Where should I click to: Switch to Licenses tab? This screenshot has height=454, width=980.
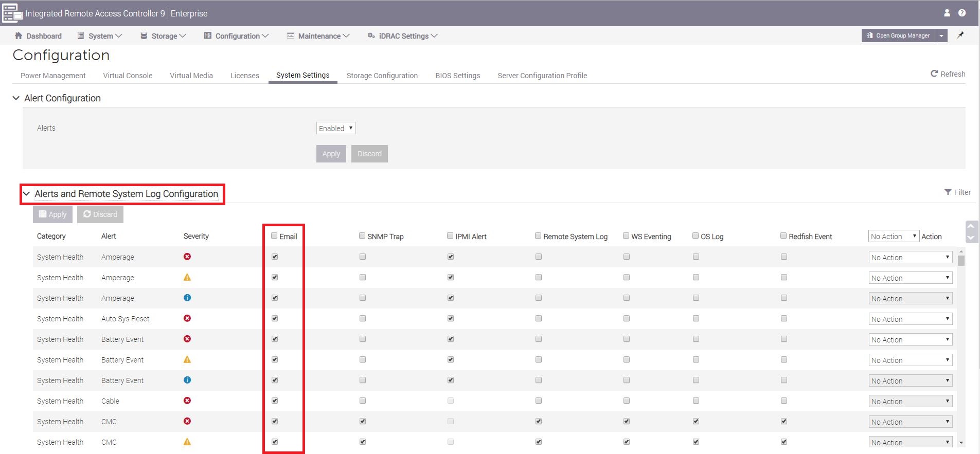pos(245,76)
